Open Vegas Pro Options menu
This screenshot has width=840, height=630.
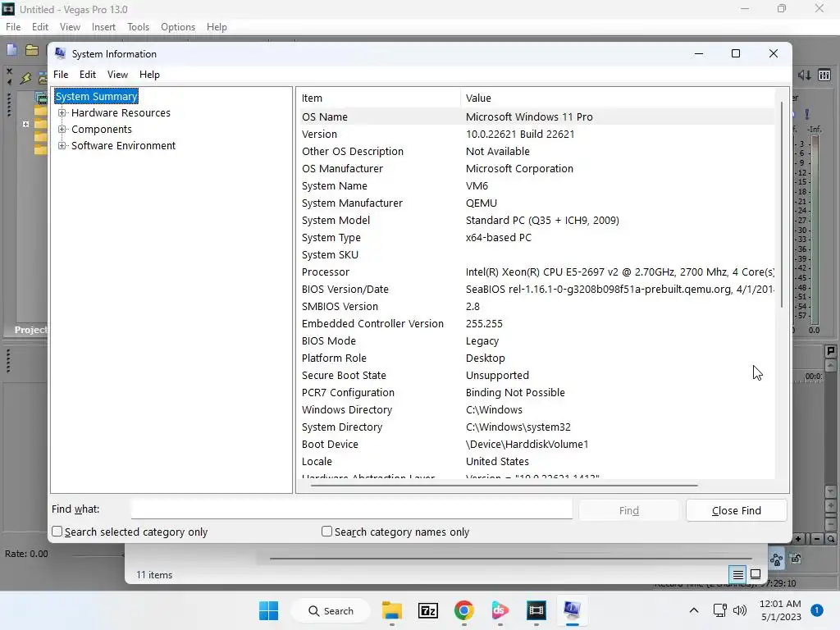(178, 27)
